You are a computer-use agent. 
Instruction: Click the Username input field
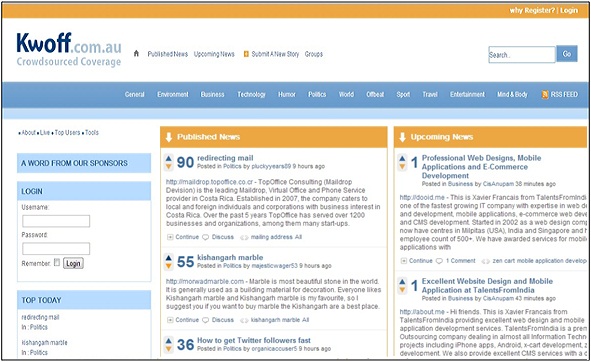point(56,221)
